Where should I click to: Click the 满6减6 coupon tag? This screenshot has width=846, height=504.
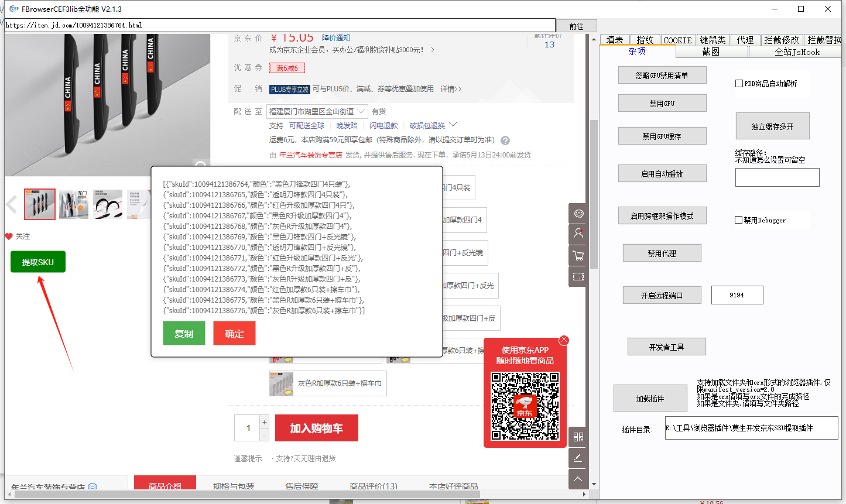click(287, 68)
